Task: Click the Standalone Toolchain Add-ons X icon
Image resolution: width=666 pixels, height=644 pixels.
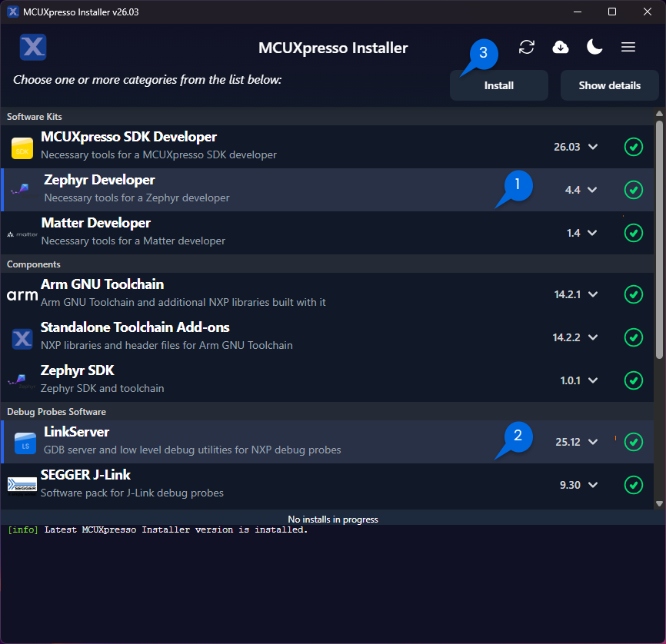Action: pos(22,338)
